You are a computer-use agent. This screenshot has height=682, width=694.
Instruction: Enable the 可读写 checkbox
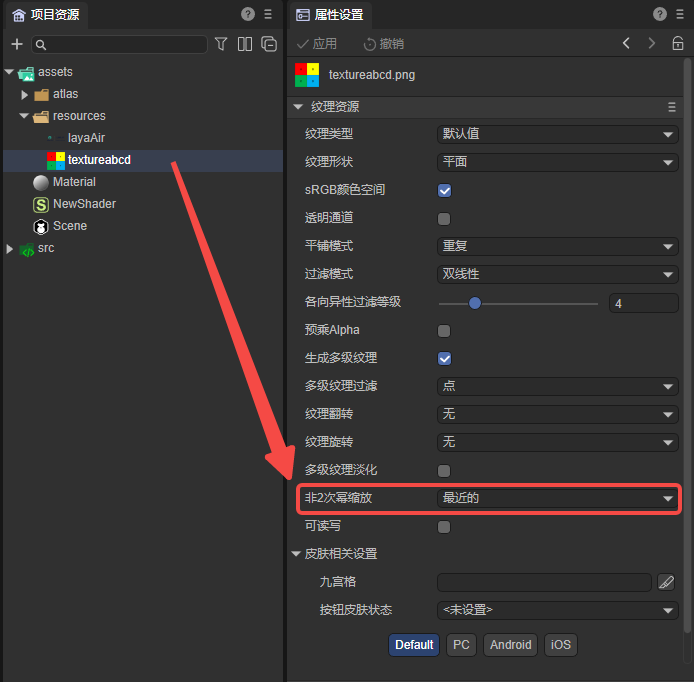[444, 526]
